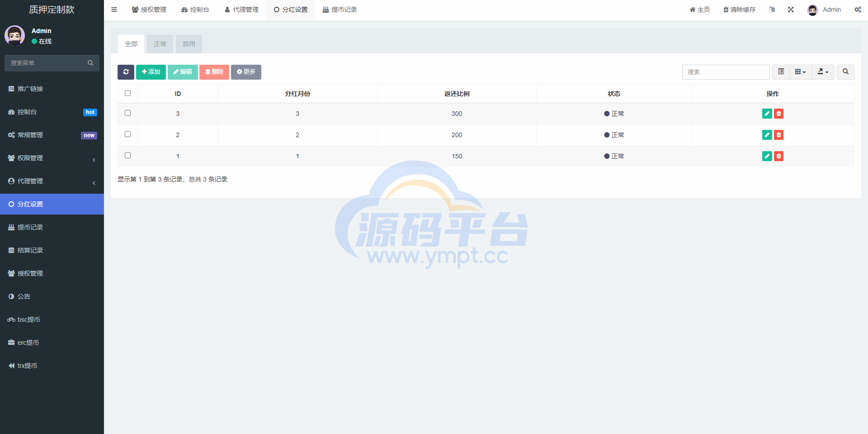Open 推广链接 in the sidebar

tap(52, 89)
